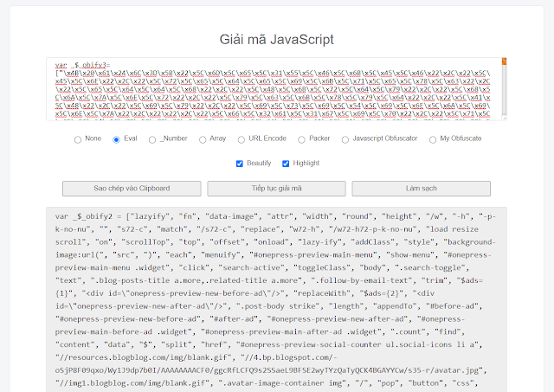Click the ".avatar-image-container img" string

(282, 383)
